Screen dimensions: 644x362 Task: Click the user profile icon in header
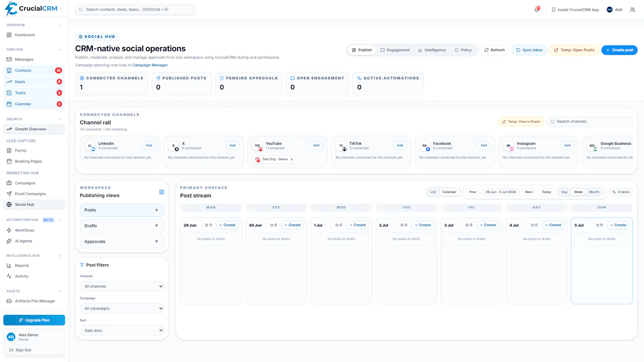[633, 10]
